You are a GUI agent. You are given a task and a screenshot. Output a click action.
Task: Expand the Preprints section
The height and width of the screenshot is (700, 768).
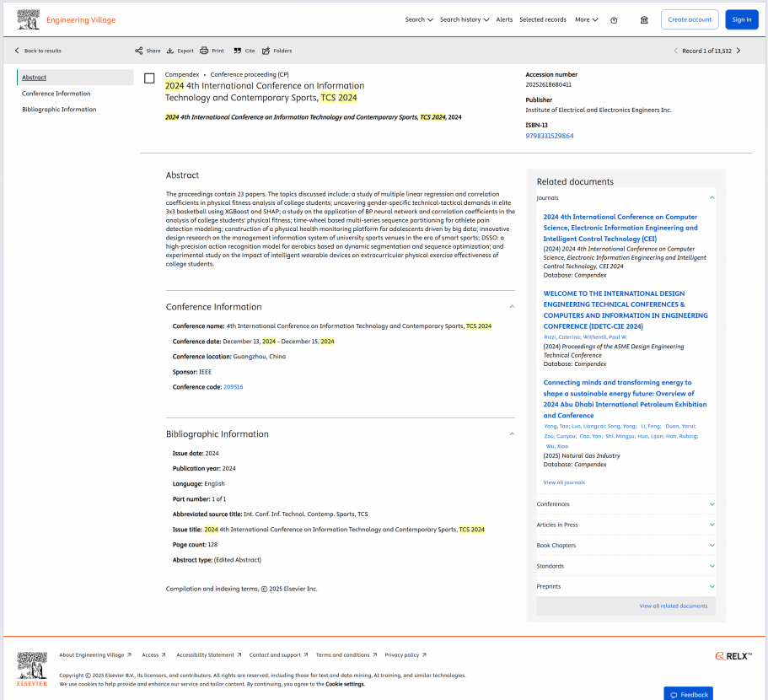tap(712, 586)
